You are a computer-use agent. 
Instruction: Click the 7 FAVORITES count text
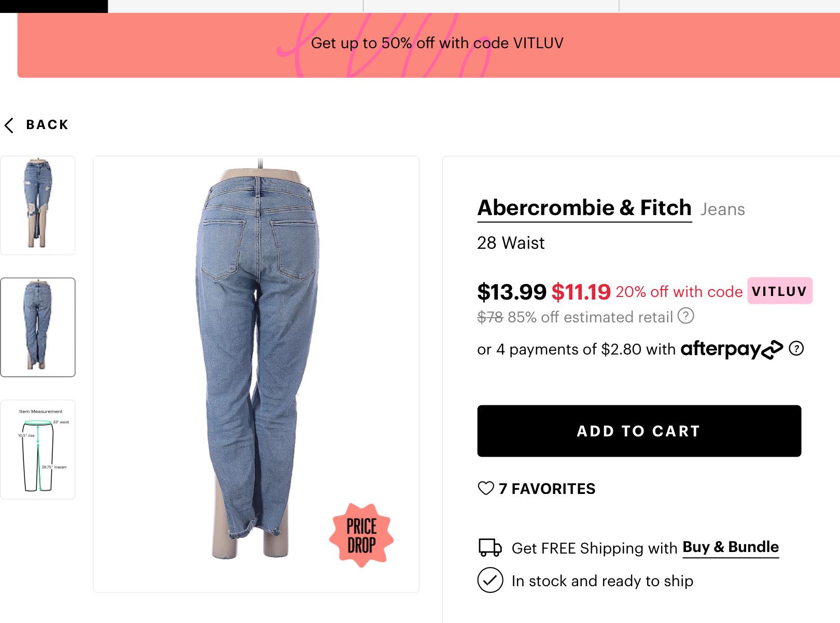546,488
